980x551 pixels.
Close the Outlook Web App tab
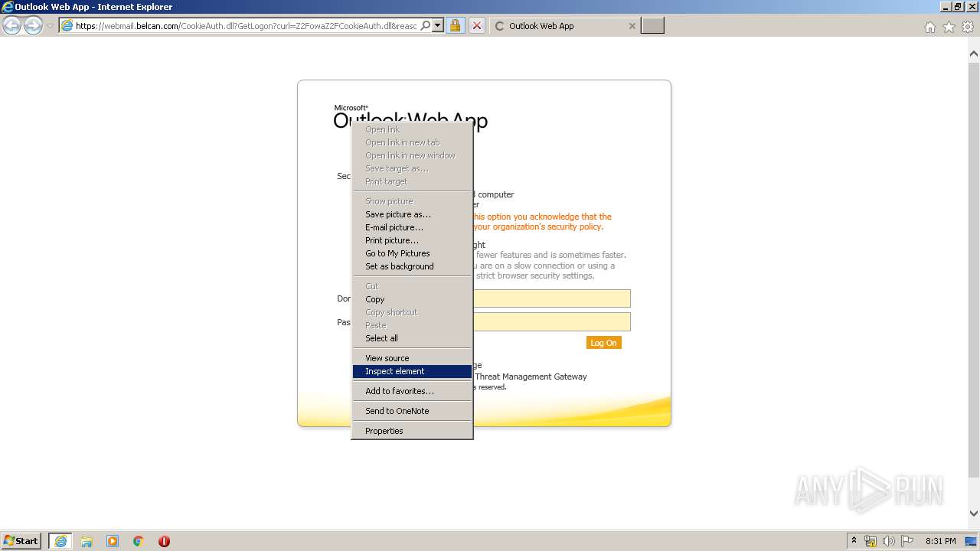(632, 26)
